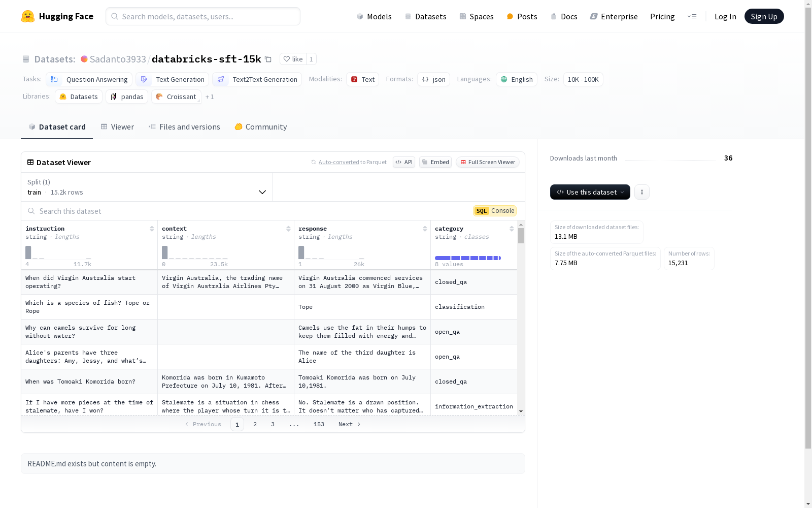The height and width of the screenshot is (508, 812).
Task: Click the Embed button
Action: pyautogui.click(x=435, y=162)
